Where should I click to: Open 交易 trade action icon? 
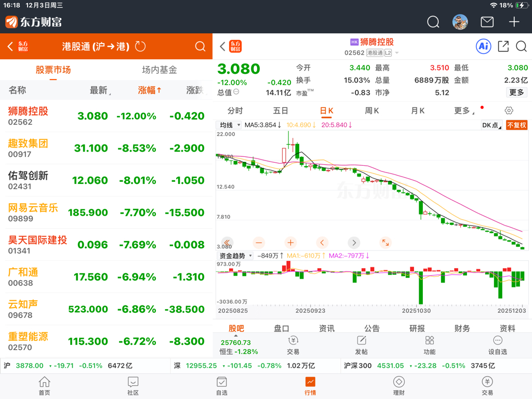tap(293, 345)
